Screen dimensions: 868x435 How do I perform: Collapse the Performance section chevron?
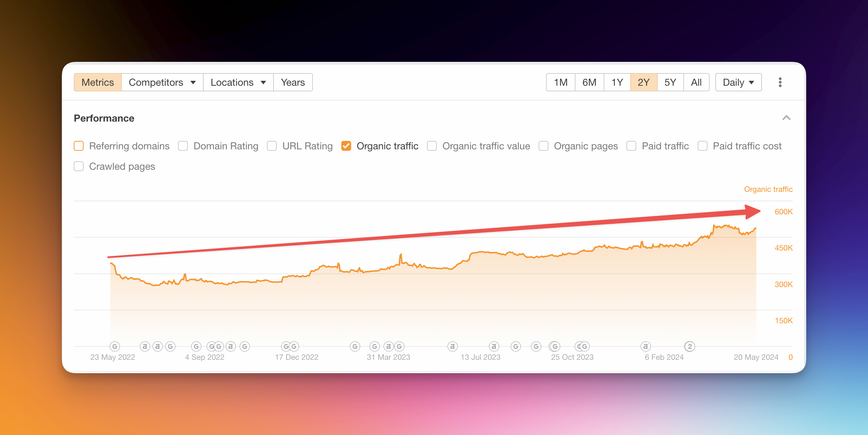click(787, 118)
